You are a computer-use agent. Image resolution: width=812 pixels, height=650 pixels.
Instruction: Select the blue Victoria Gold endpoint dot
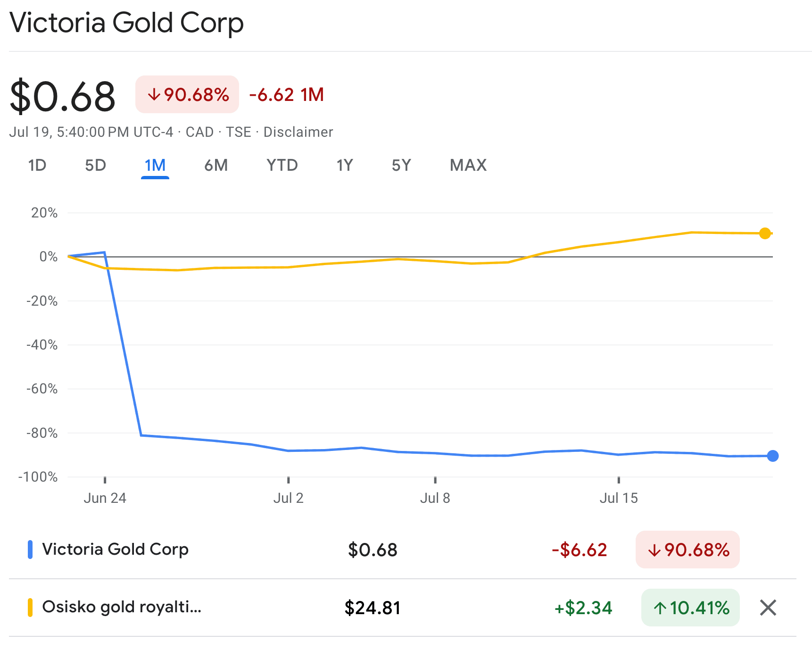[772, 456]
